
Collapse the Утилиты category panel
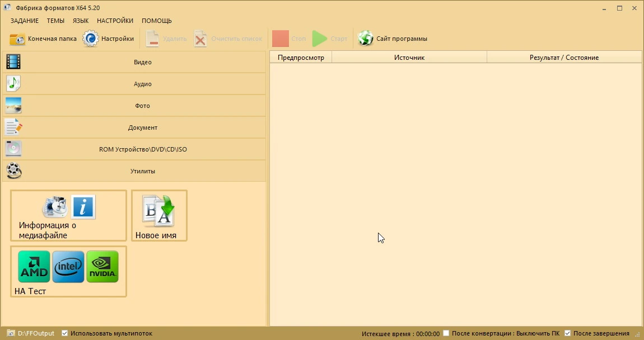tap(134, 171)
